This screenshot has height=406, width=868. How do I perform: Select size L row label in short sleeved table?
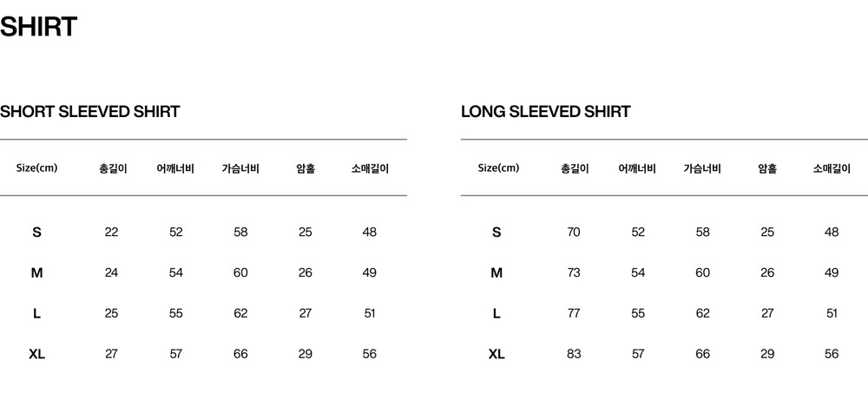[36, 313]
